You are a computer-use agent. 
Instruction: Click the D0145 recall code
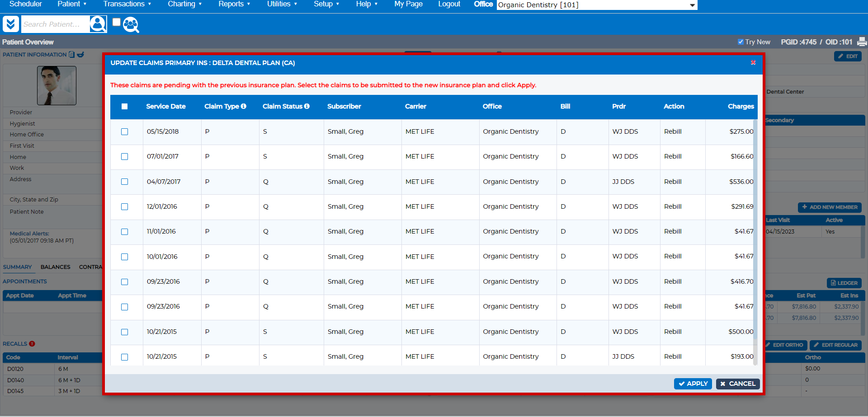click(x=15, y=391)
